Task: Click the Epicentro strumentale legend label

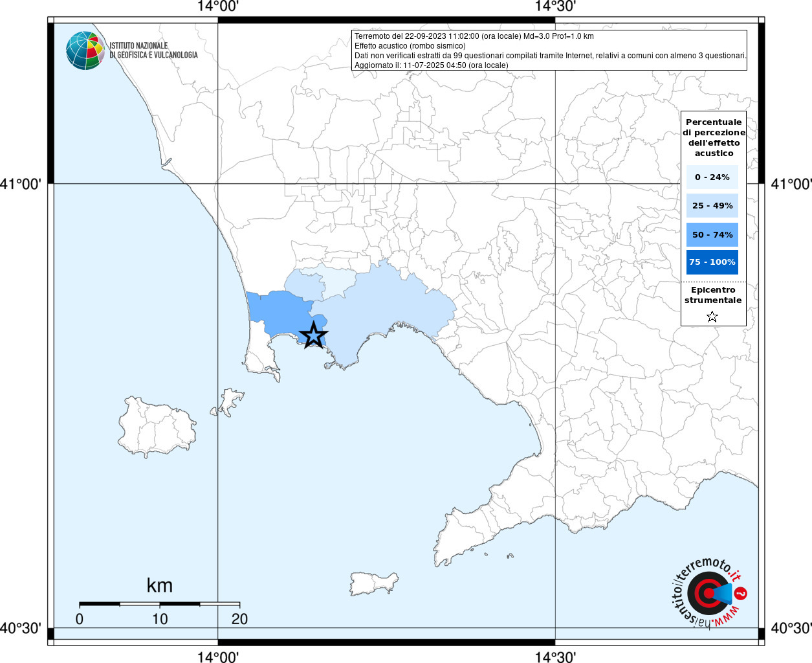Action: click(713, 295)
